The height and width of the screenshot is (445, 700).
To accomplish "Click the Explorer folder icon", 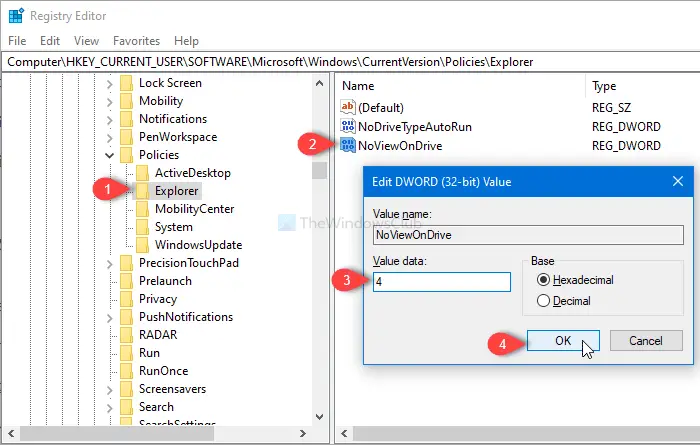I will 142,191.
